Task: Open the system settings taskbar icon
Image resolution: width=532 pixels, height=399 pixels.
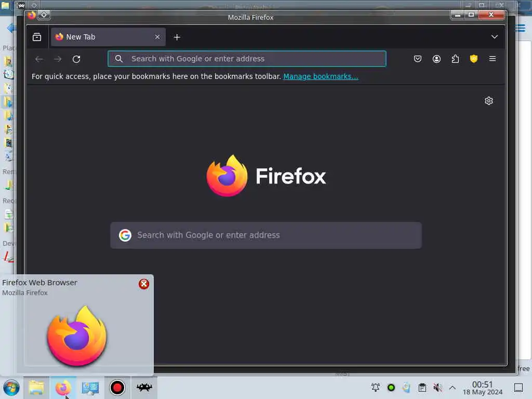Action: point(90,388)
